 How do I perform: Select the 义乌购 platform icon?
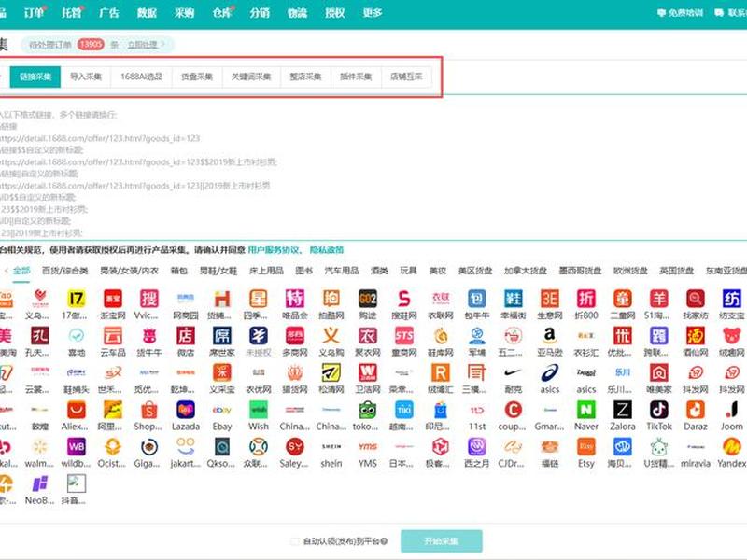pyautogui.click(x=331, y=336)
